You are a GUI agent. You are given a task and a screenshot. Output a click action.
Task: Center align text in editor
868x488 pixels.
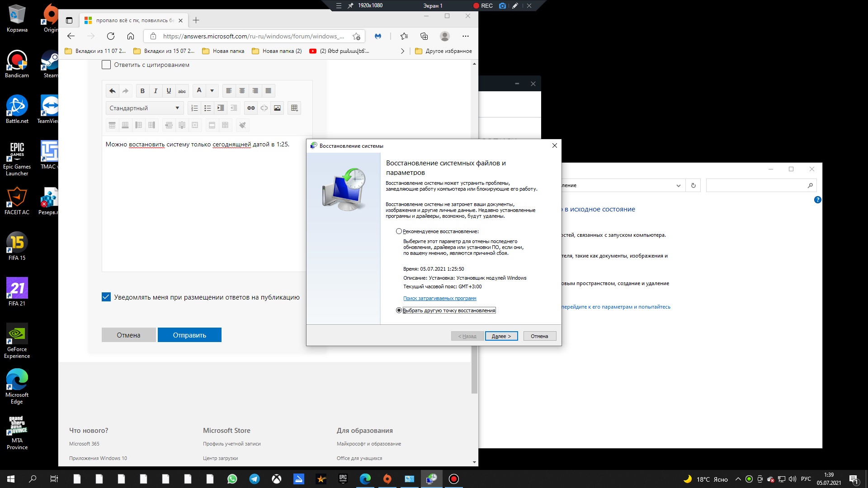pyautogui.click(x=242, y=91)
